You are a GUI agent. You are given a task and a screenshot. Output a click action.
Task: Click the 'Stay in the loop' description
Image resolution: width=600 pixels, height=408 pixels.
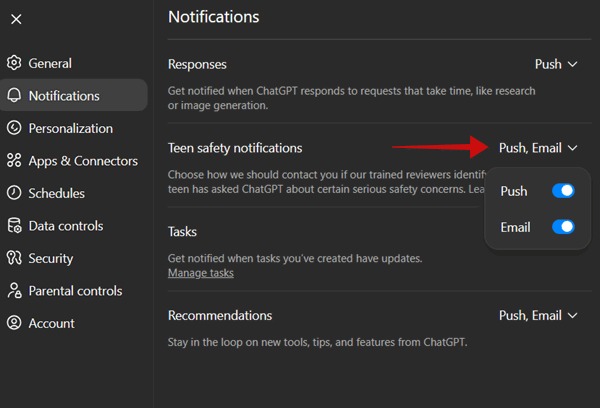coord(318,342)
